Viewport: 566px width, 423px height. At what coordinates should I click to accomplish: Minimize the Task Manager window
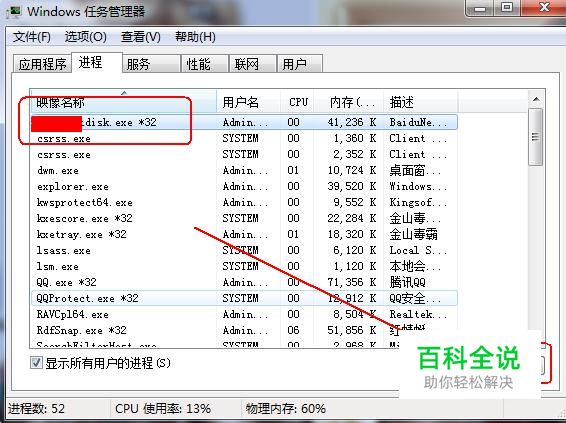pos(480,8)
